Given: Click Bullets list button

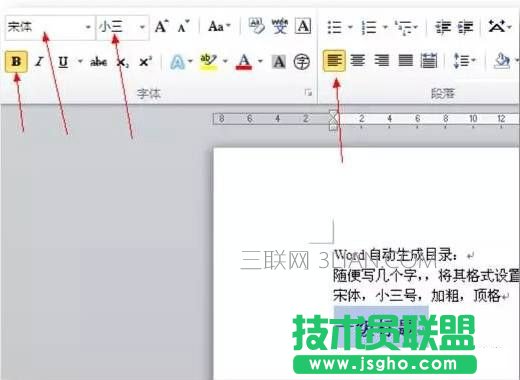Looking at the screenshot, I should pyautogui.click(x=334, y=27).
